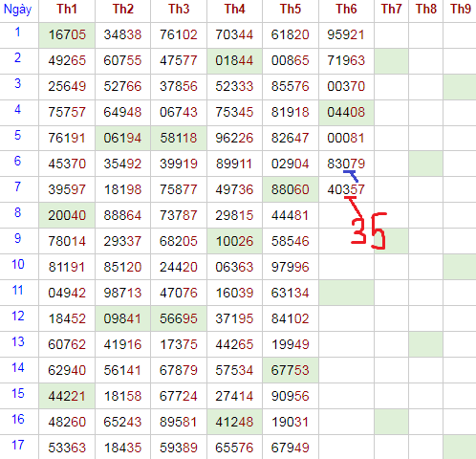This screenshot has height=459, width=476.
Task: Select highlighted cell 01844 in Th4
Action: pyautogui.click(x=234, y=60)
